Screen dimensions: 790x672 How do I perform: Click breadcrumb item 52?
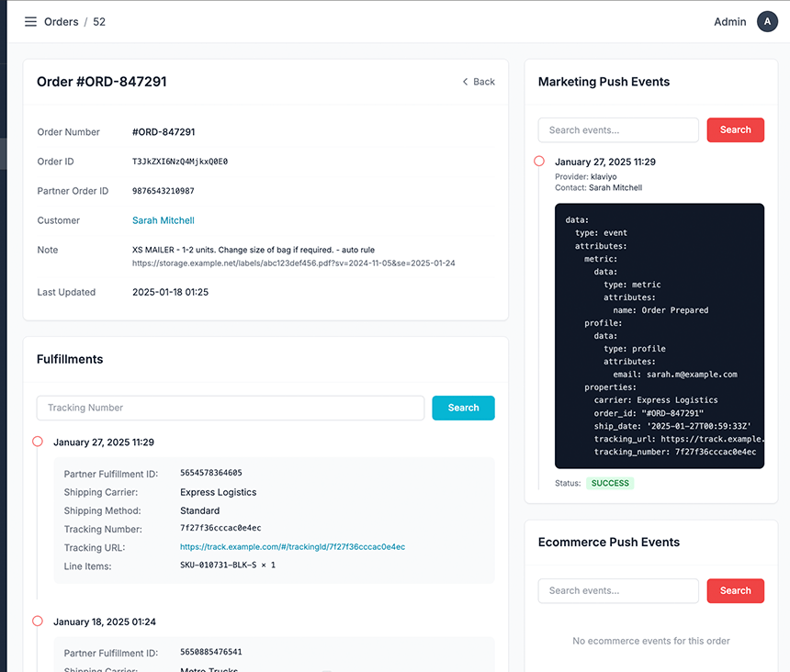point(99,22)
